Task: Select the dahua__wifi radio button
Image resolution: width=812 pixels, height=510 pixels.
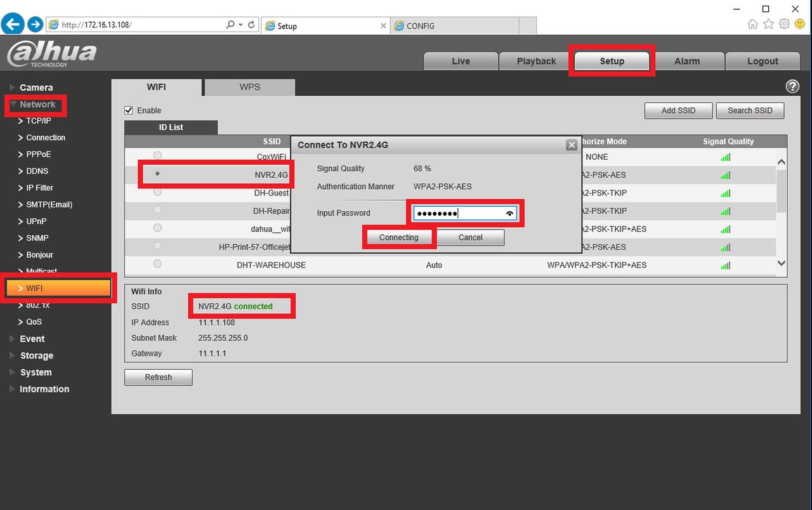Action: tap(157, 227)
